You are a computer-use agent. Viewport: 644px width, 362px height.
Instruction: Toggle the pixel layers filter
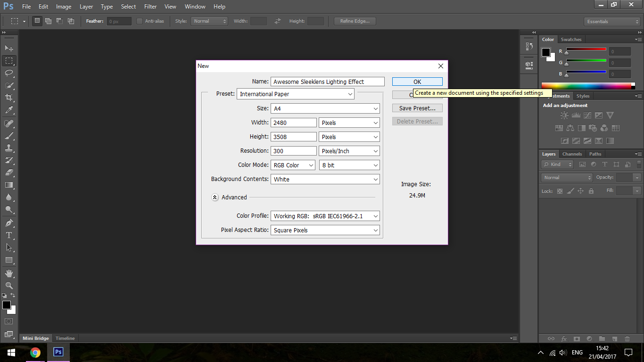click(582, 165)
